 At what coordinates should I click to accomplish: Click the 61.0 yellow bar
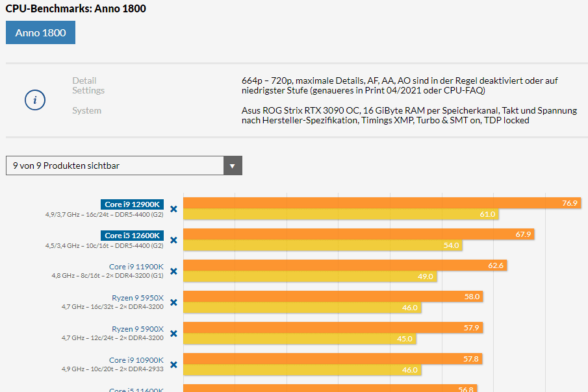pos(340,214)
